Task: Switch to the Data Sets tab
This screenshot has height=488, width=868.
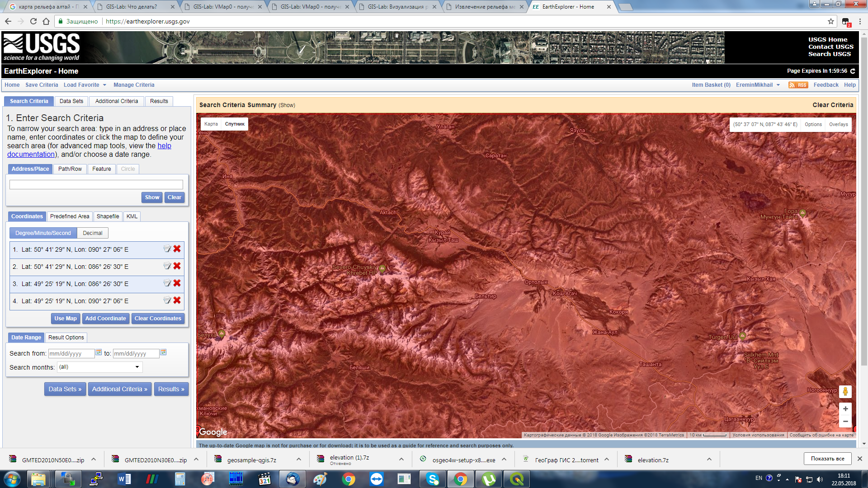Action: tap(71, 101)
